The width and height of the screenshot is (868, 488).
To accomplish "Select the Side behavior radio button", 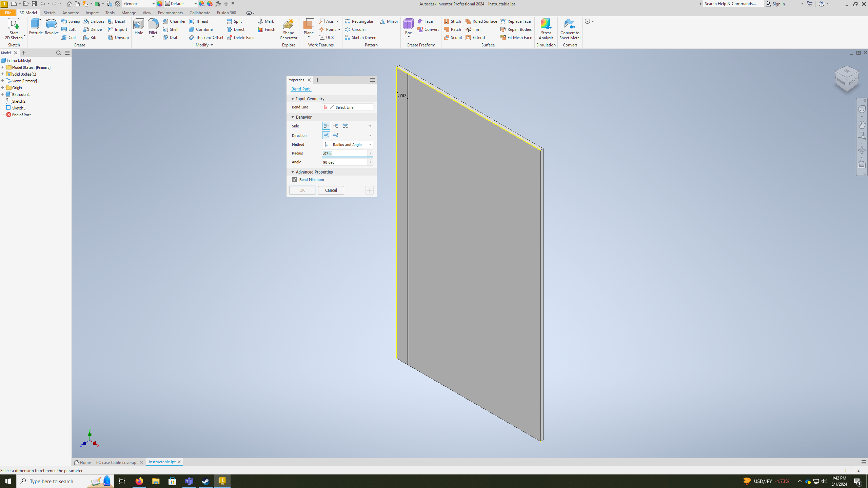I will pos(326,126).
